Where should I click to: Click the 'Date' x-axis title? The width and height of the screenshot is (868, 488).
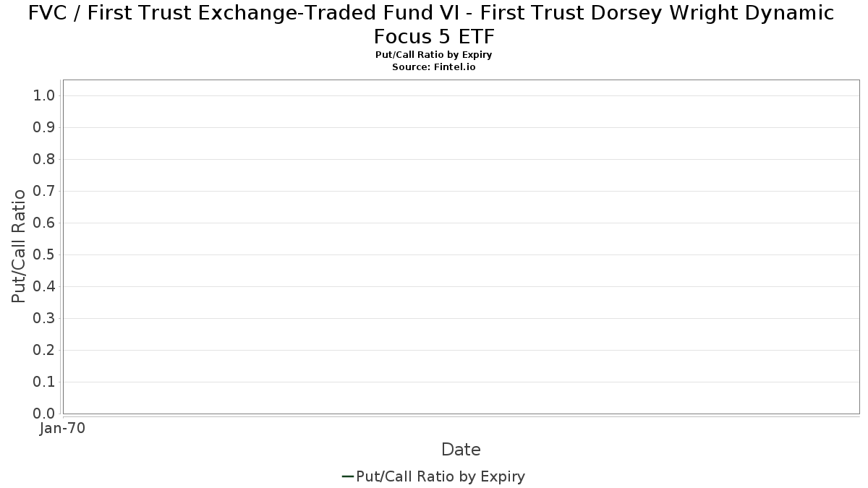(461, 450)
